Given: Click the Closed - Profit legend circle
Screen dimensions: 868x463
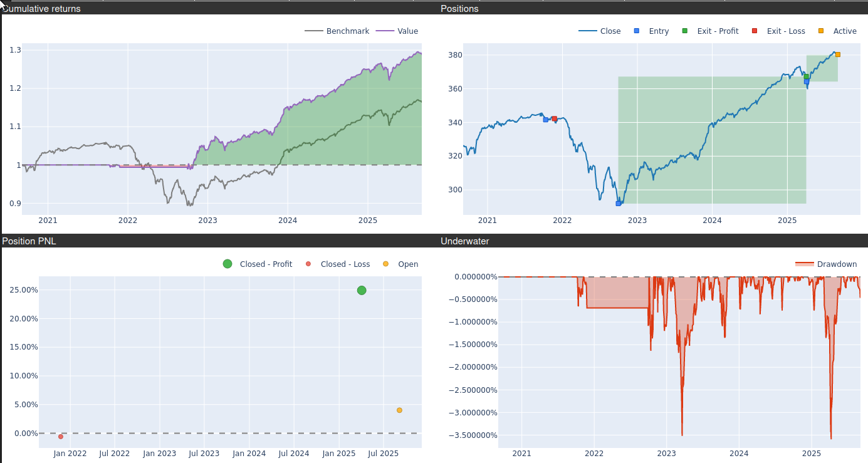Looking at the screenshot, I should coord(227,264).
